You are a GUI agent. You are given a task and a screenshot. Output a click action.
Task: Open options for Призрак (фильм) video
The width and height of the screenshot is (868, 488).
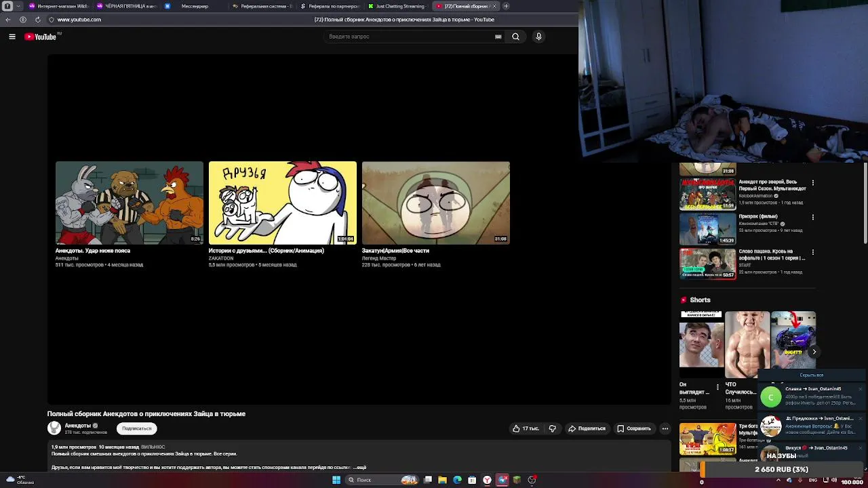tap(812, 217)
